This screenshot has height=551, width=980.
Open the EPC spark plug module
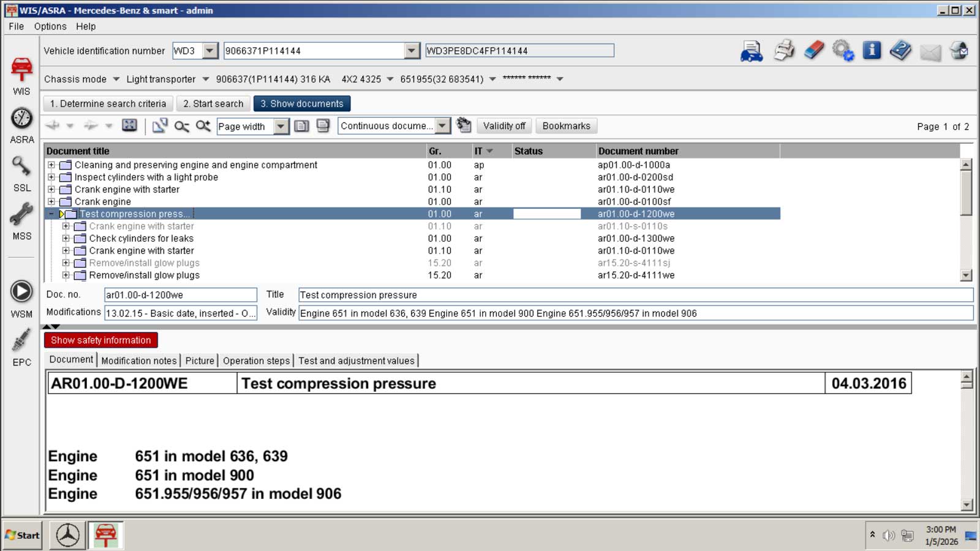(21, 347)
